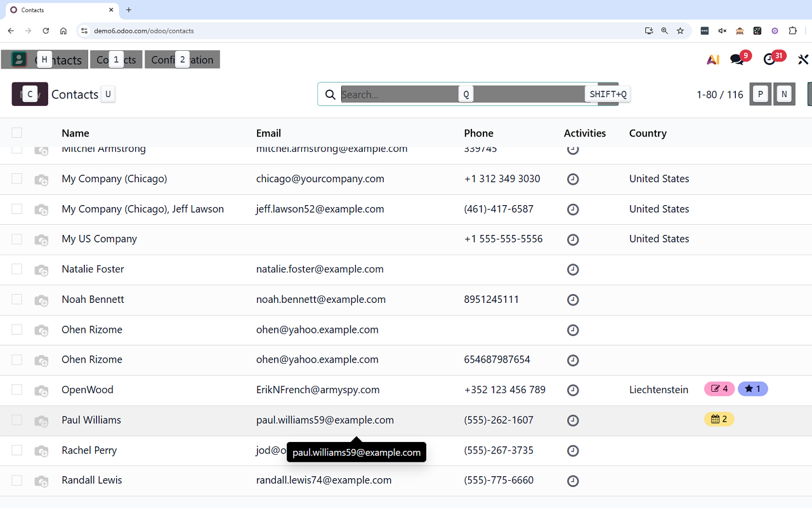Screen dimensions: 812x508
Task: Sort by the Name column header
Action: pos(75,133)
